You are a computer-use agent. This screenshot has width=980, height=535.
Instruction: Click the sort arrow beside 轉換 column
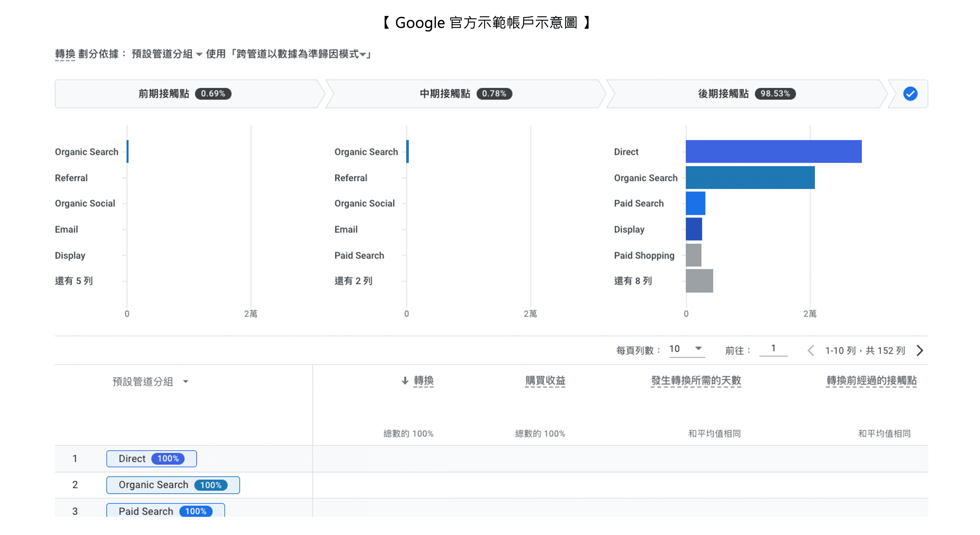pos(405,380)
